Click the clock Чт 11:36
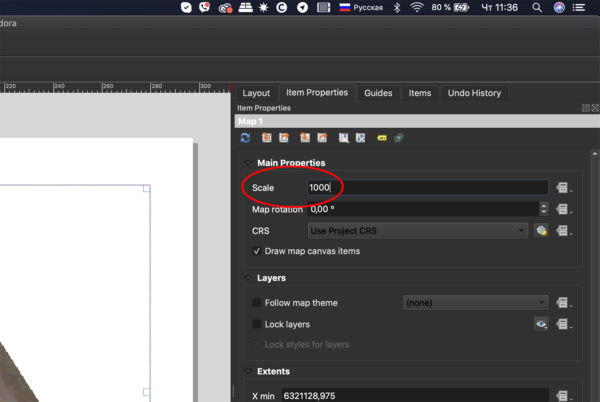The image size is (600, 402). 499,7
